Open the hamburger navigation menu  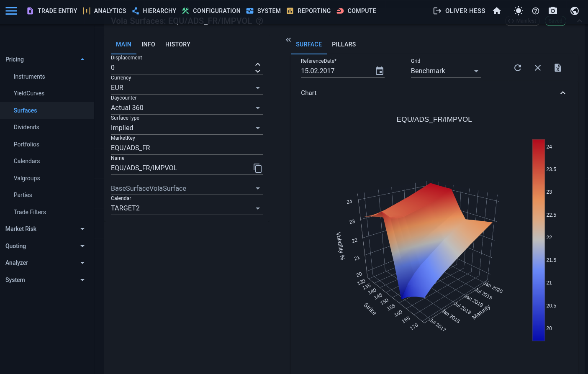11,11
